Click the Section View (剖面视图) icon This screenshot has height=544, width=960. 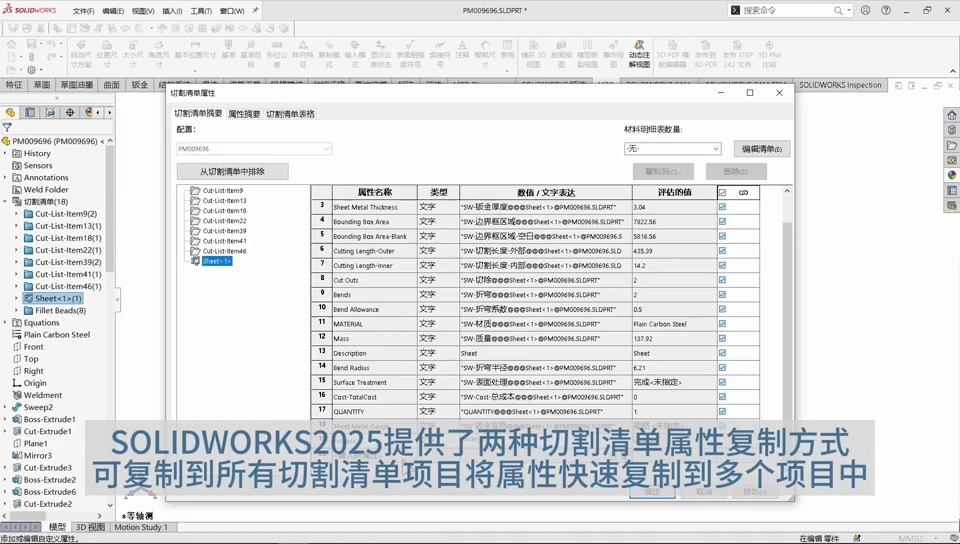561,54
